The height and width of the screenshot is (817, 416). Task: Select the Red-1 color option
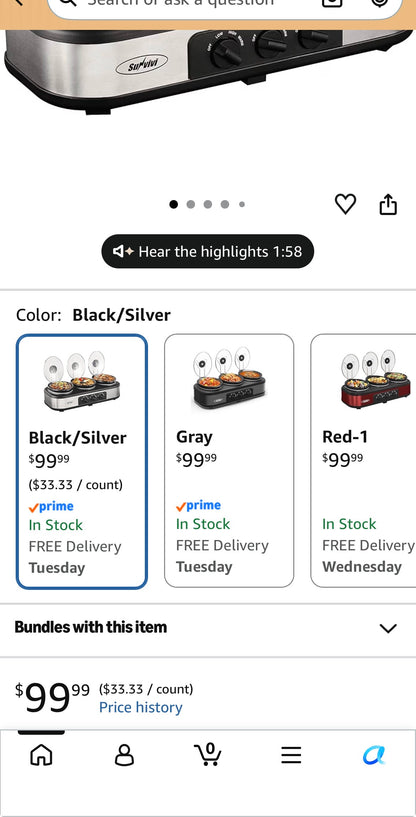point(363,461)
